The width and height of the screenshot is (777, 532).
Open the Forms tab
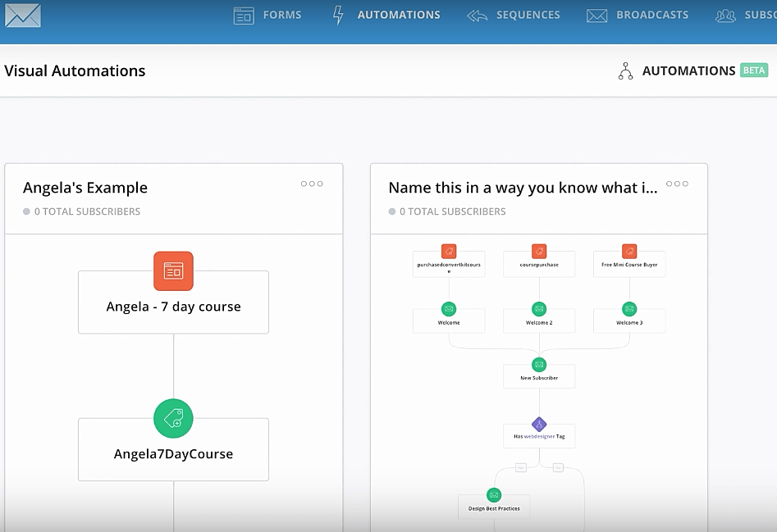(x=267, y=15)
